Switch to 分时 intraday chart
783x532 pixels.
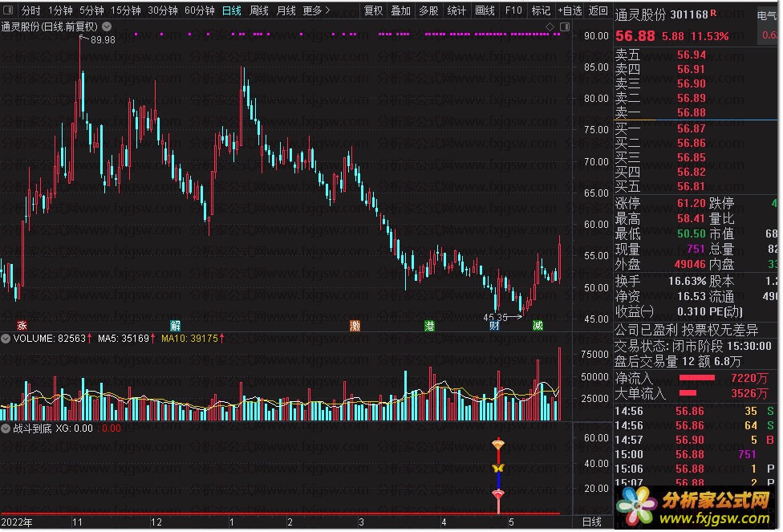(31, 10)
